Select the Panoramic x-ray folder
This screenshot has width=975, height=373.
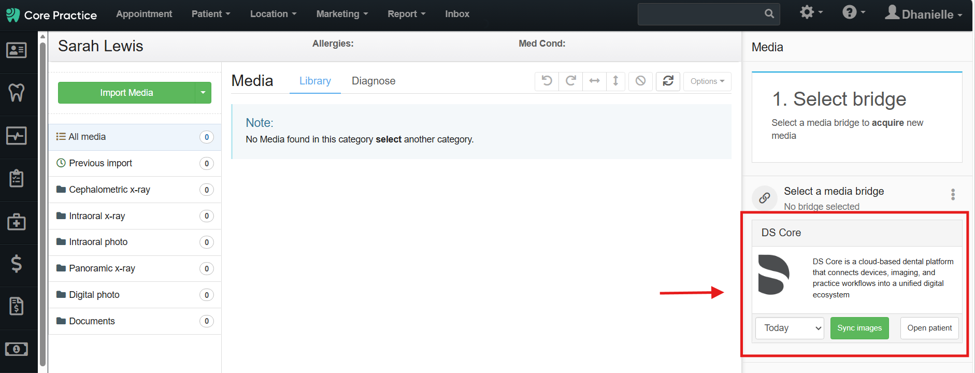[x=135, y=269]
